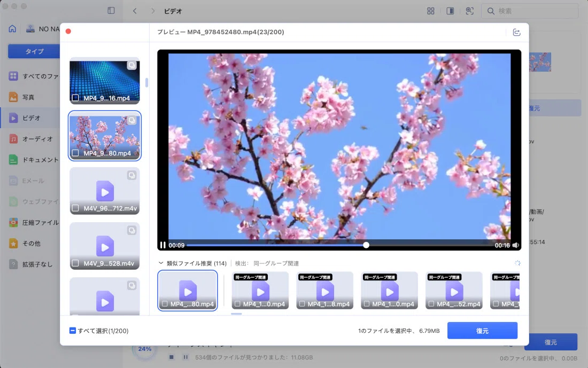Click the video progress slider handle

(x=366, y=245)
